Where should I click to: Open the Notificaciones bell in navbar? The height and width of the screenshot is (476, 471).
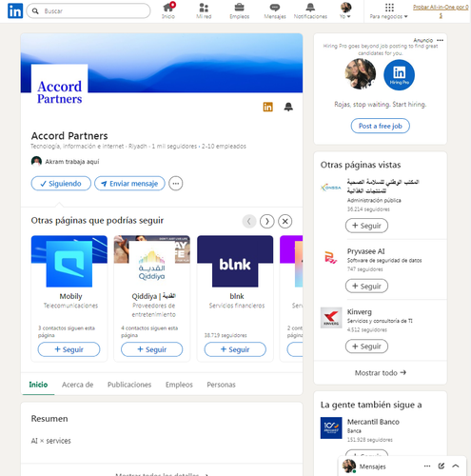point(310,10)
